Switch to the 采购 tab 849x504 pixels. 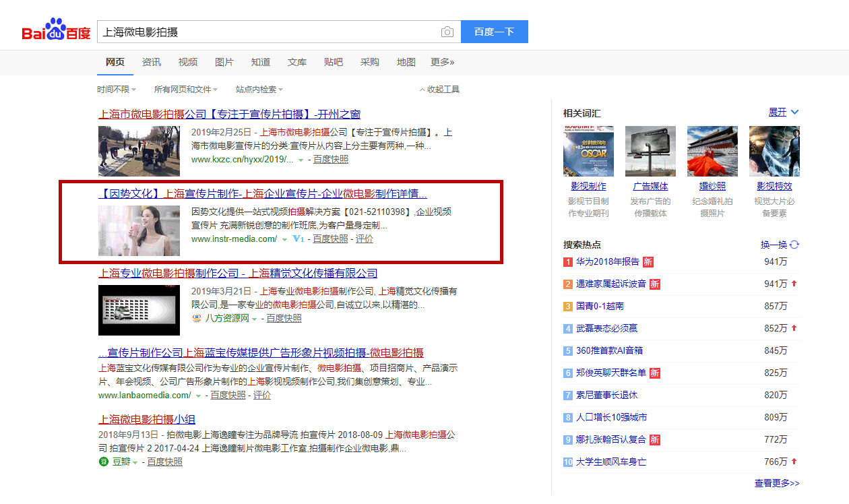(x=370, y=62)
